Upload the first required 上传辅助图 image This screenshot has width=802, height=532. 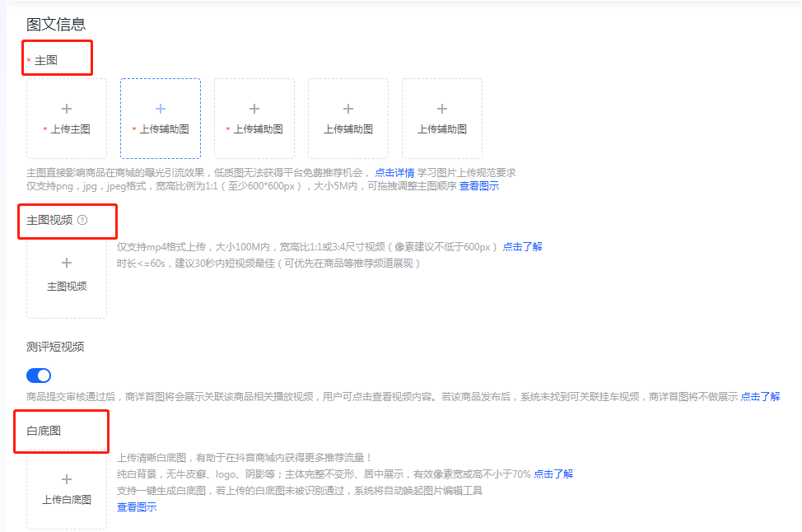click(x=161, y=118)
